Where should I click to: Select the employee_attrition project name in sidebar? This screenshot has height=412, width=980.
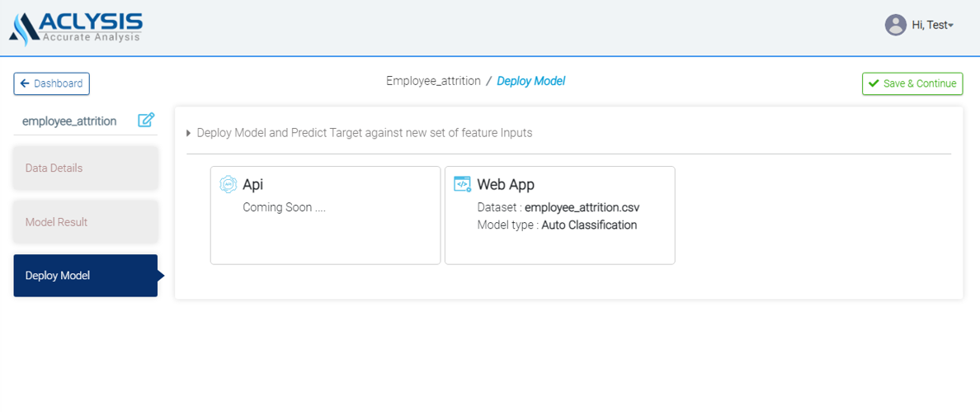[x=69, y=121]
